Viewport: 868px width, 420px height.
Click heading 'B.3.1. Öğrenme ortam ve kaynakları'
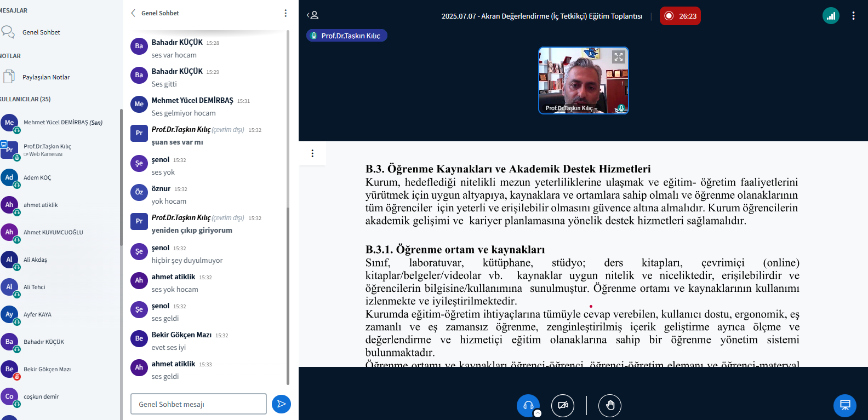pos(455,250)
